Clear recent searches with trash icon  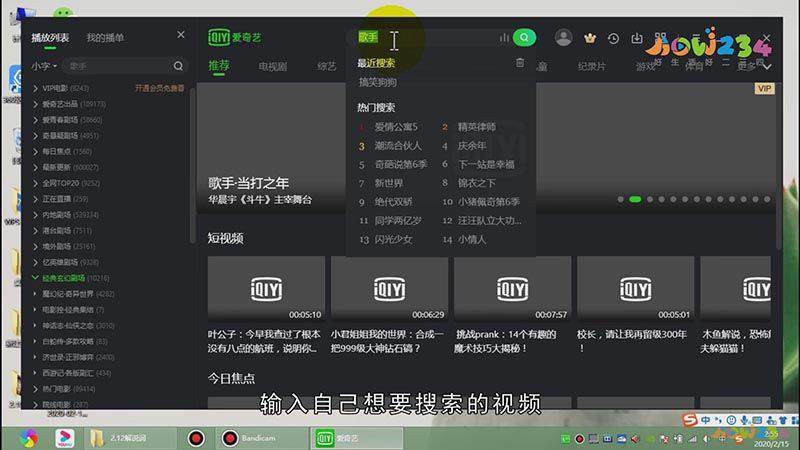519,63
